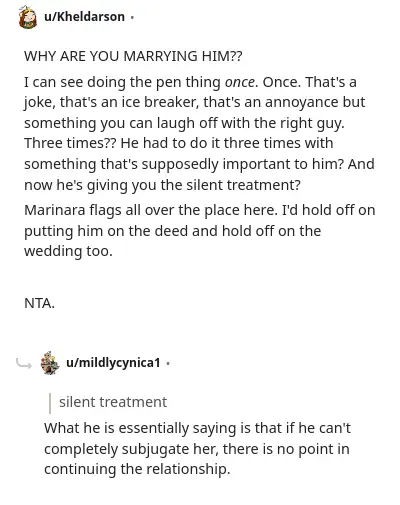Open the mildlycynica1 user avatar
Image resolution: width=400 pixels, height=505 pixels.
point(50,363)
